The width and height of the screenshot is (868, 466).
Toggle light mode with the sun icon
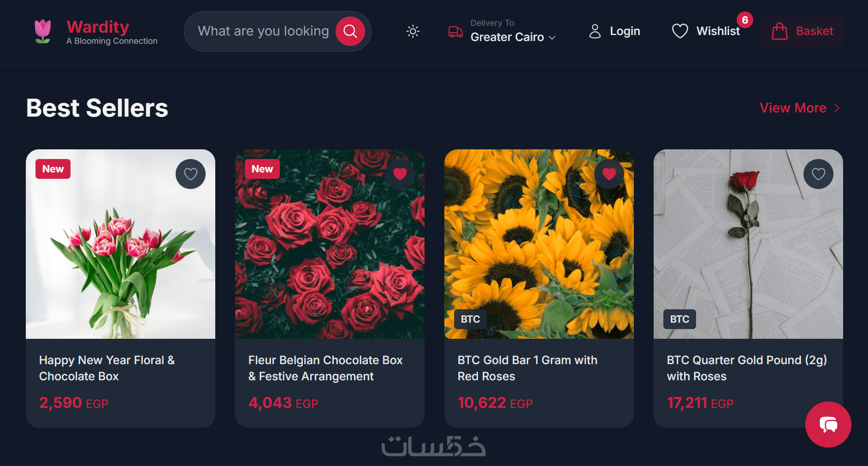click(x=413, y=31)
